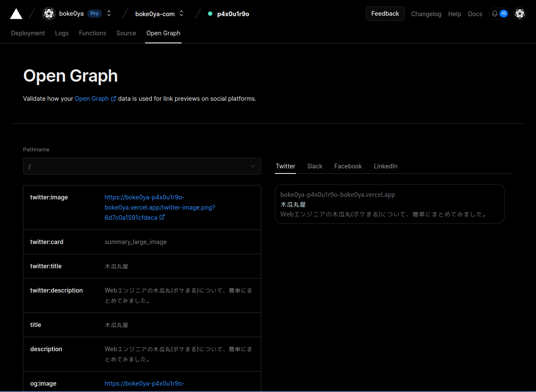Select the LinkedIn preview tab
Viewport: 536px width, 392px height.
385,166
